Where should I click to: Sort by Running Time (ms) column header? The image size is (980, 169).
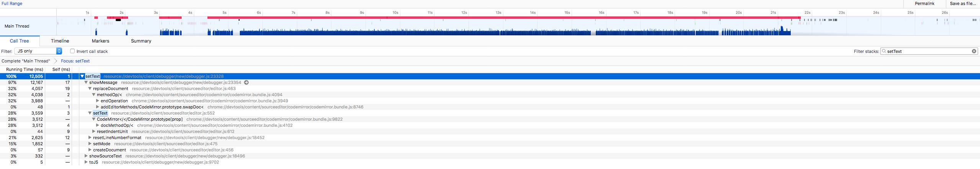click(25, 69)
